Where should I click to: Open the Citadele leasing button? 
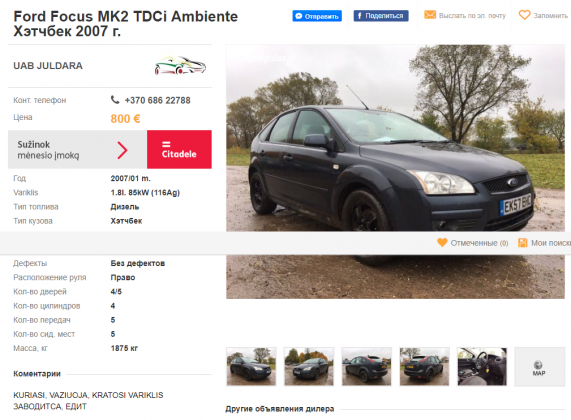[179, 149]
